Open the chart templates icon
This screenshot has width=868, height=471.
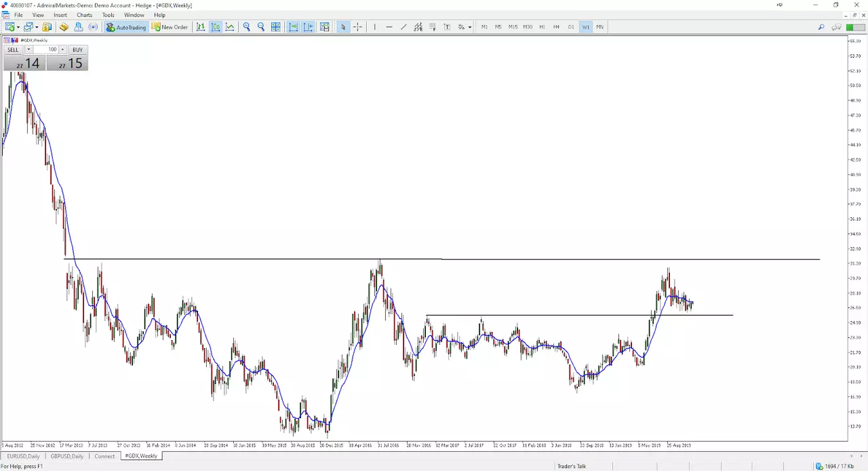[325, 27]
